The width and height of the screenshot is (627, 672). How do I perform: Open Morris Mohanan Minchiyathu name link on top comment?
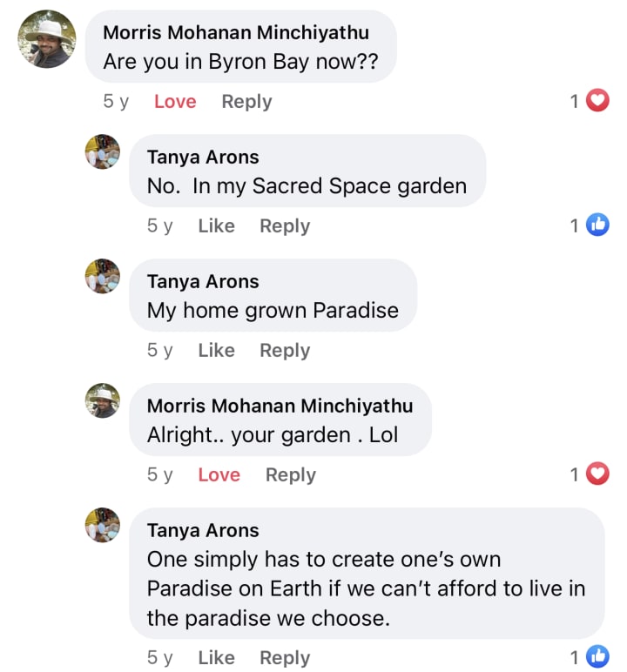coord(235,32)
